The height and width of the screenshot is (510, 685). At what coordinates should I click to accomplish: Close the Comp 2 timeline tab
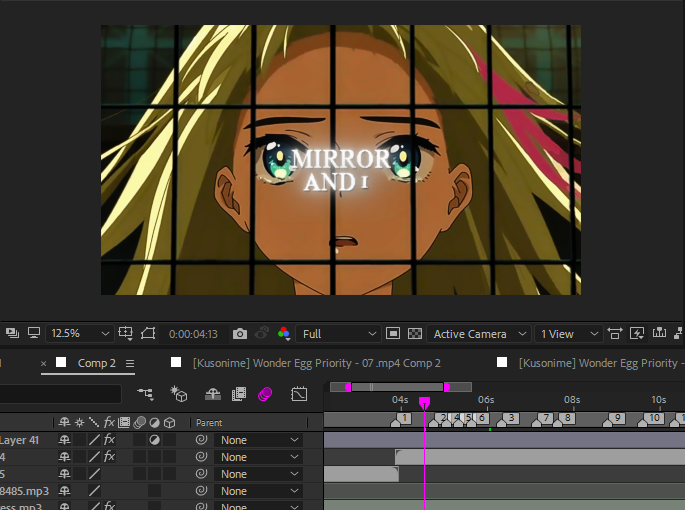[x=43, y=363]
